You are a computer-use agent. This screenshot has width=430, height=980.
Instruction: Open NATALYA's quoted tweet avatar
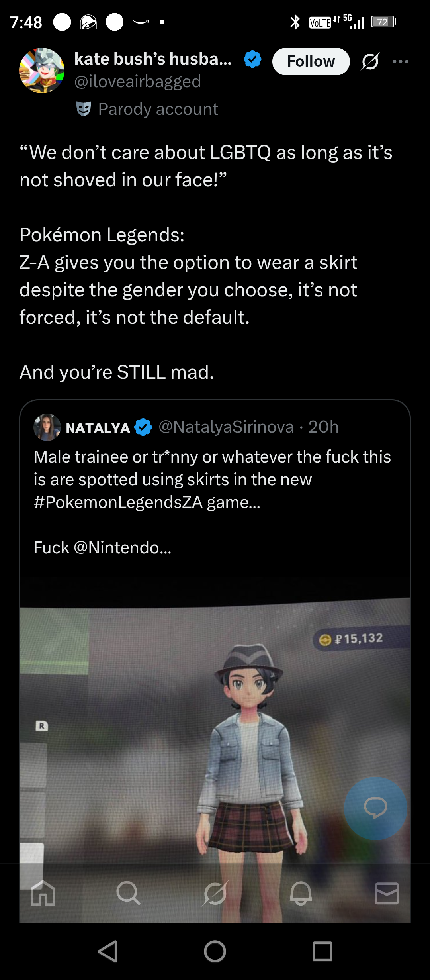(x=47, y=427)
